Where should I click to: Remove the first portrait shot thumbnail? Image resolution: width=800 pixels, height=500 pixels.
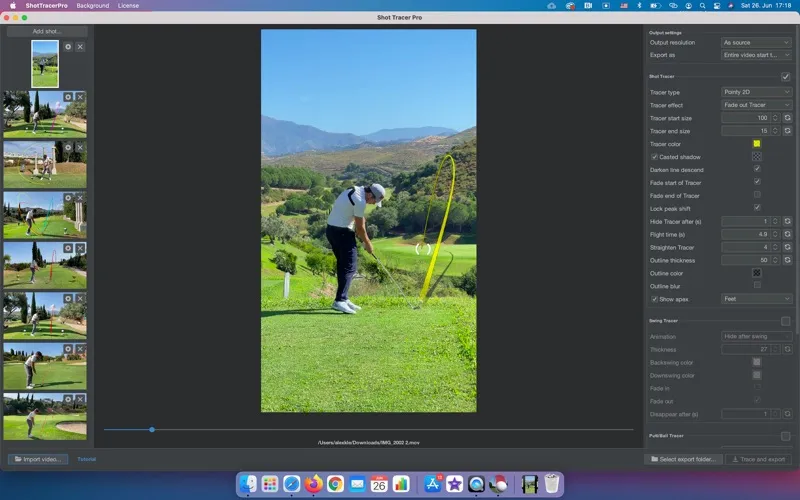80,46
